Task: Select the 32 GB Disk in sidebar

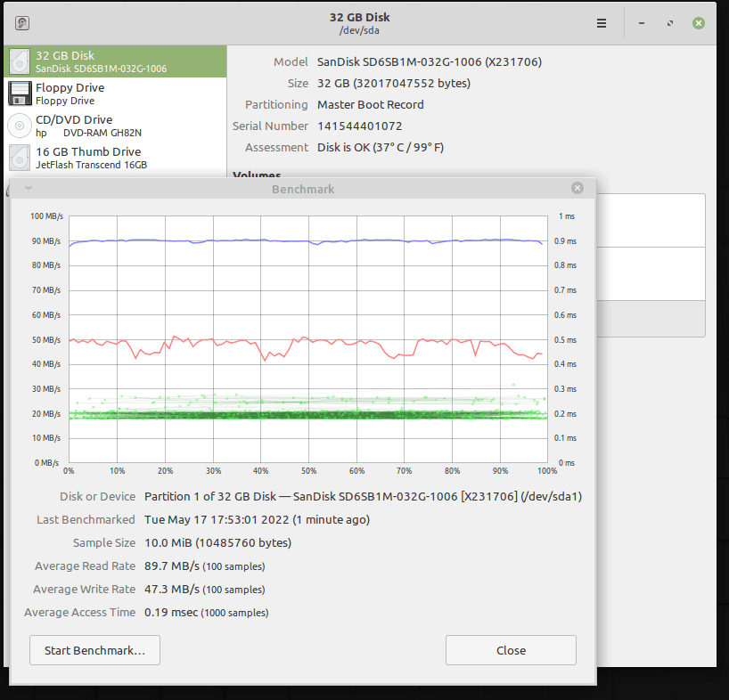Action: click(x=115, y=61)
